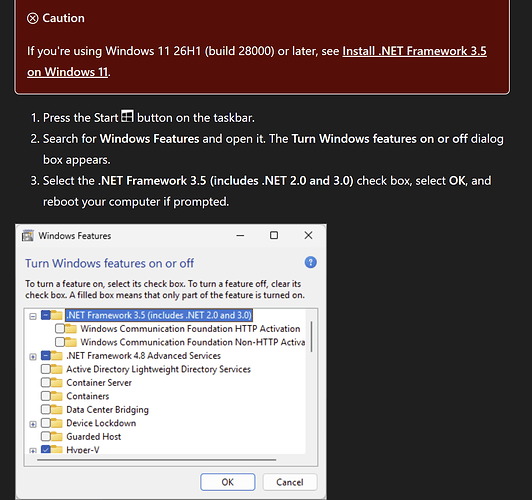Click the 'Turn Windows features on or off' heading
This screenshot has width=532, height=500.
coord(109,263)
